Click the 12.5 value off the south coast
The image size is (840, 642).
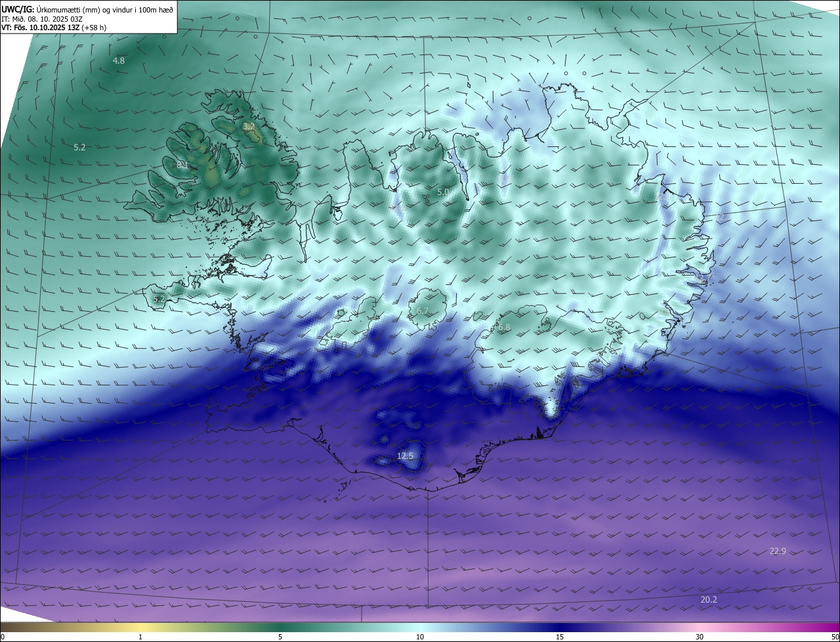click(406, 456)
